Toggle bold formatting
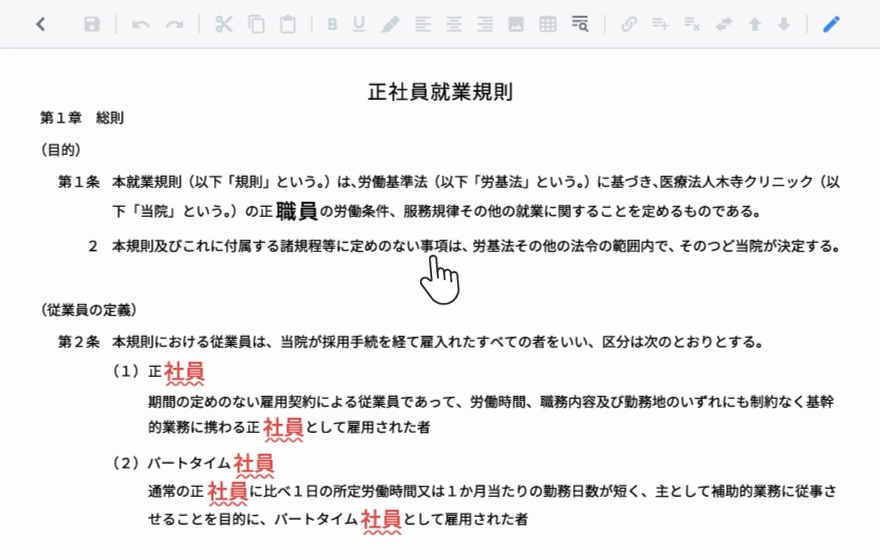 pyautogui.click(x=332, y=24)
